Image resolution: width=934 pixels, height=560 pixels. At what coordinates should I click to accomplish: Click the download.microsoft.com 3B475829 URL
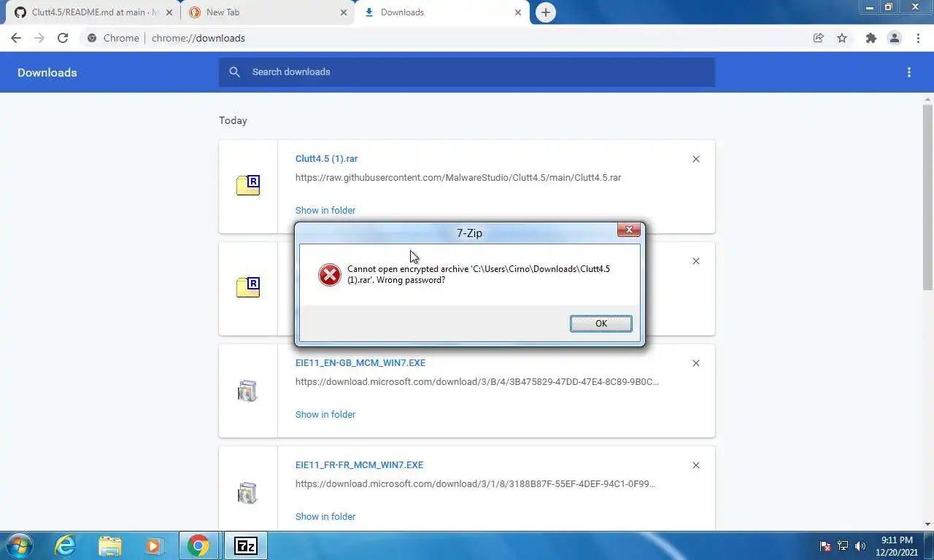[x=477, y=381]
